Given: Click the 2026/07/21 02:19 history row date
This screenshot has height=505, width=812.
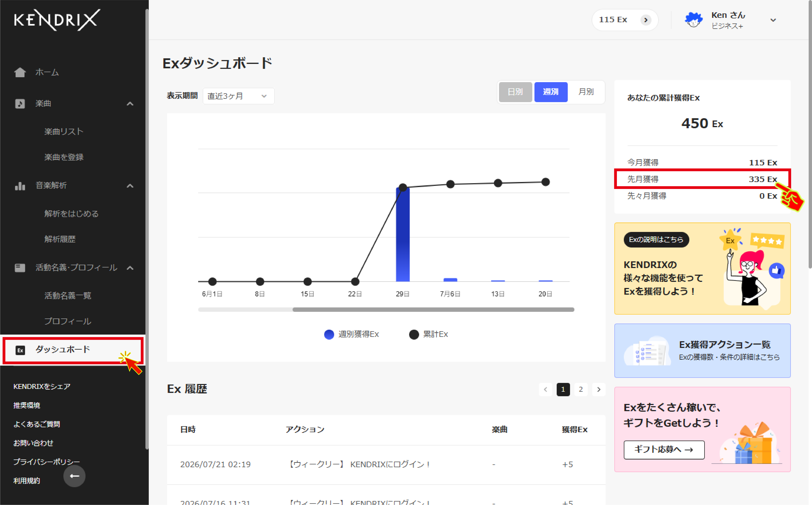Looking at the screenshot, I should (215, 465).
